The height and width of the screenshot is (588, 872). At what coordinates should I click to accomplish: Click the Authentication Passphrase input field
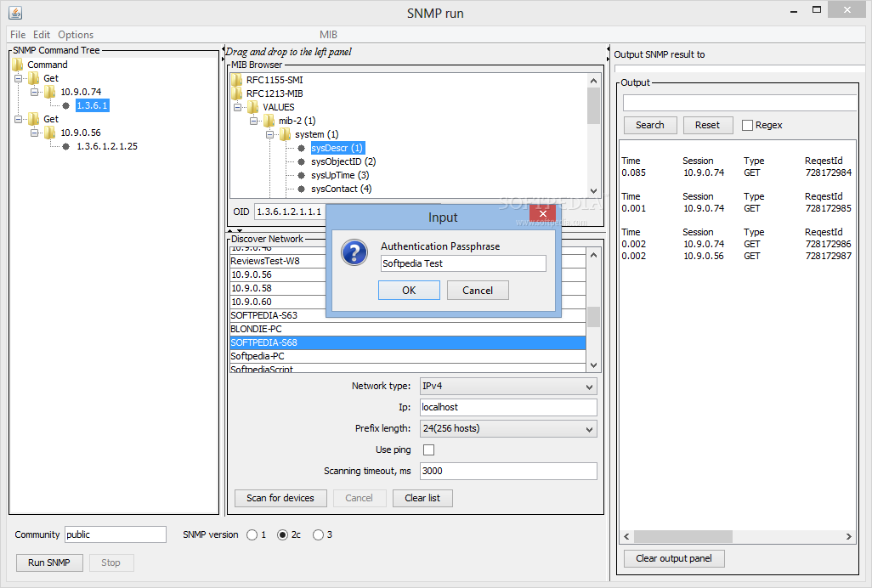click(x=463, y=263)
